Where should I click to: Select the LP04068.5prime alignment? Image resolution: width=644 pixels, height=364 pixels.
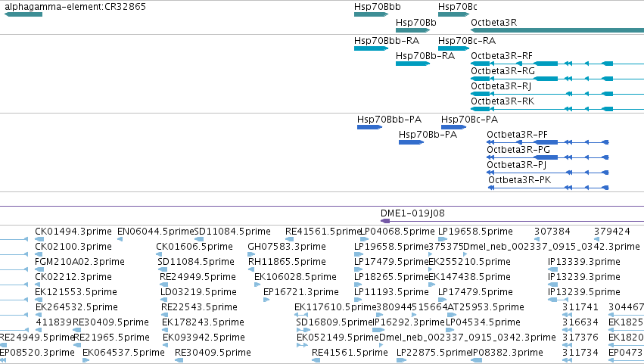(x=364, y=240)
